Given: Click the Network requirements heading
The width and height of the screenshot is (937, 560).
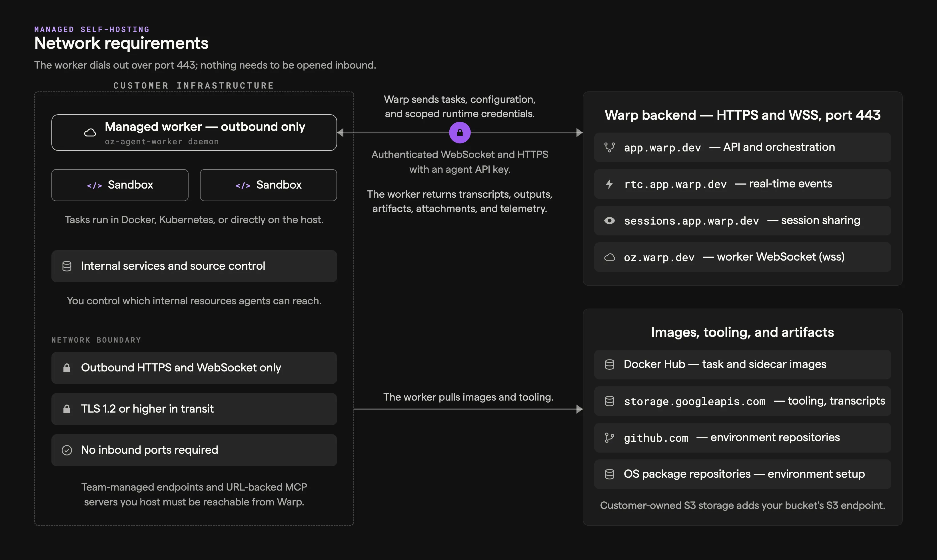Looking at the screenshot, I should pyautogui.click(x=121, y=43).
